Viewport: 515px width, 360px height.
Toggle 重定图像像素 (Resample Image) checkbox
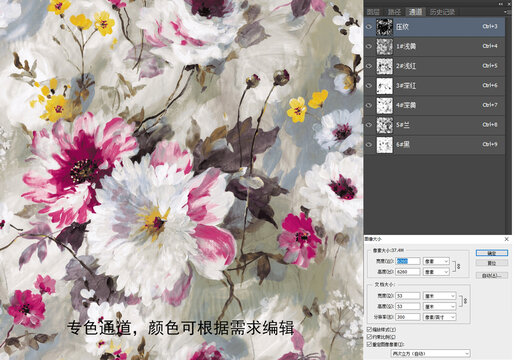point(369,344)
